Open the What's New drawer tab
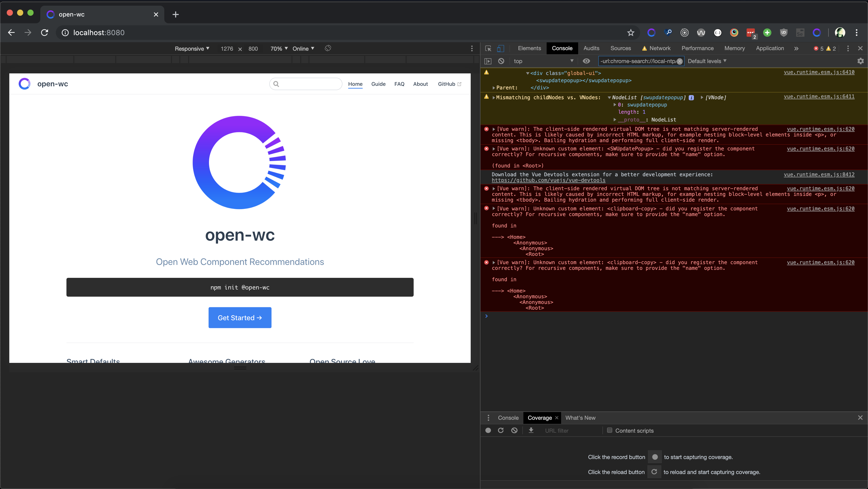This screenshot has height=489, width=868. 580,418
